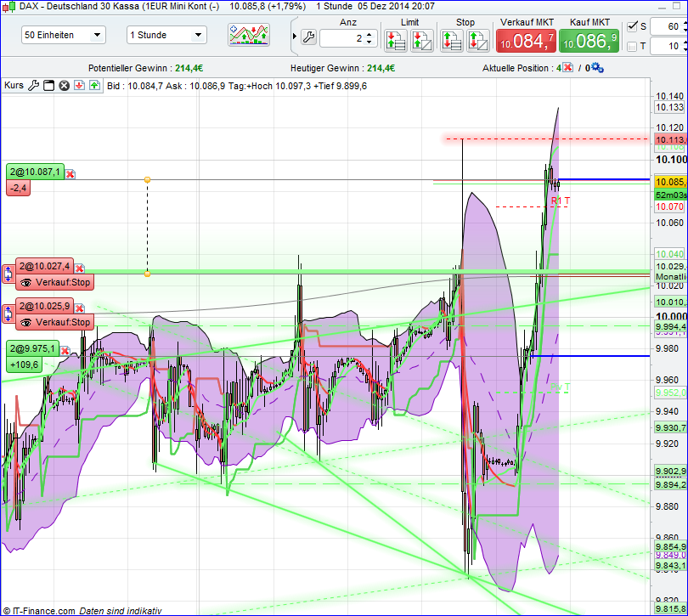Click the red down-arrow icon beside Kurs
Image resolution: width=688 pixels, height=616 pixels.
pyautogui.click(x=79, y=85)
